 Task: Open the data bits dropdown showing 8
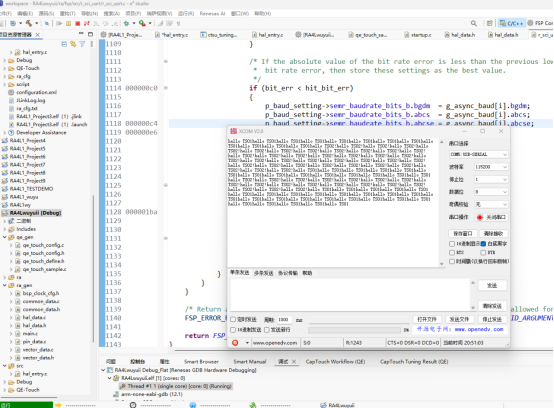491,192
